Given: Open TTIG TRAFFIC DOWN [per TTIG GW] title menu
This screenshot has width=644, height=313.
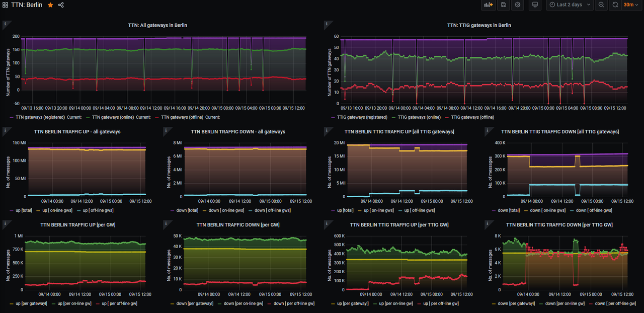Looking at the screenshot, I should click(x=559, y=225).
